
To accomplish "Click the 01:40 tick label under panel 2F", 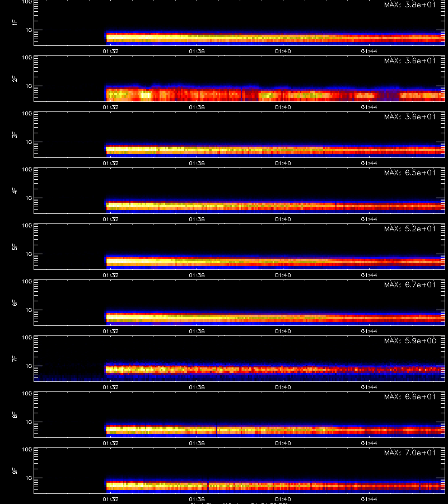I will [x=283, y=107].
